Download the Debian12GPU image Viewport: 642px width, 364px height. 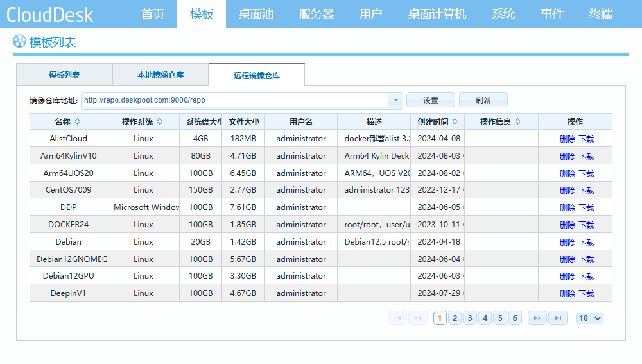[x=586, y=277]
